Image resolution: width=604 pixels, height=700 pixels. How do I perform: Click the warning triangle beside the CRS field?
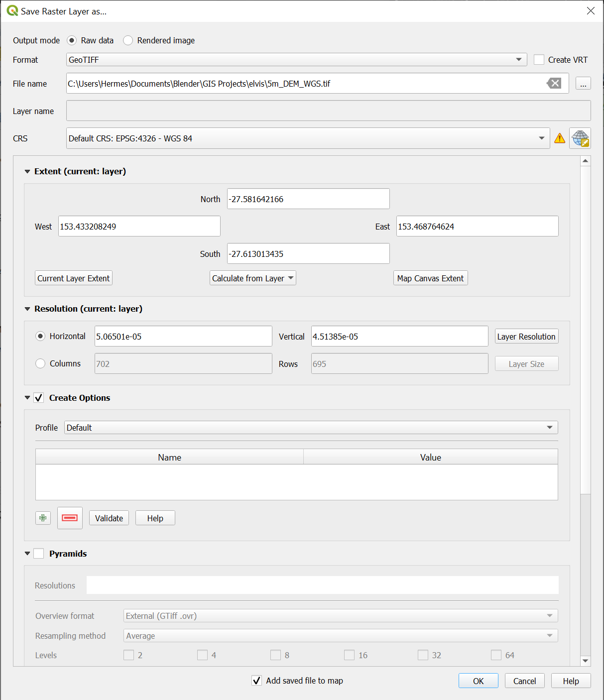point(559,138)
